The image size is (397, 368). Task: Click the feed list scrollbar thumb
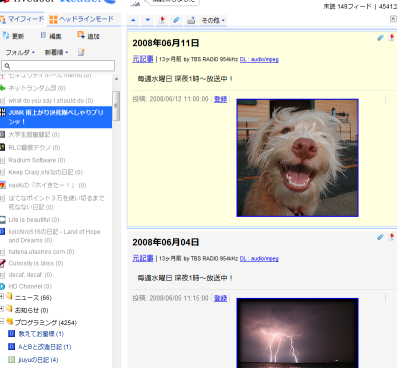[116, 106]
